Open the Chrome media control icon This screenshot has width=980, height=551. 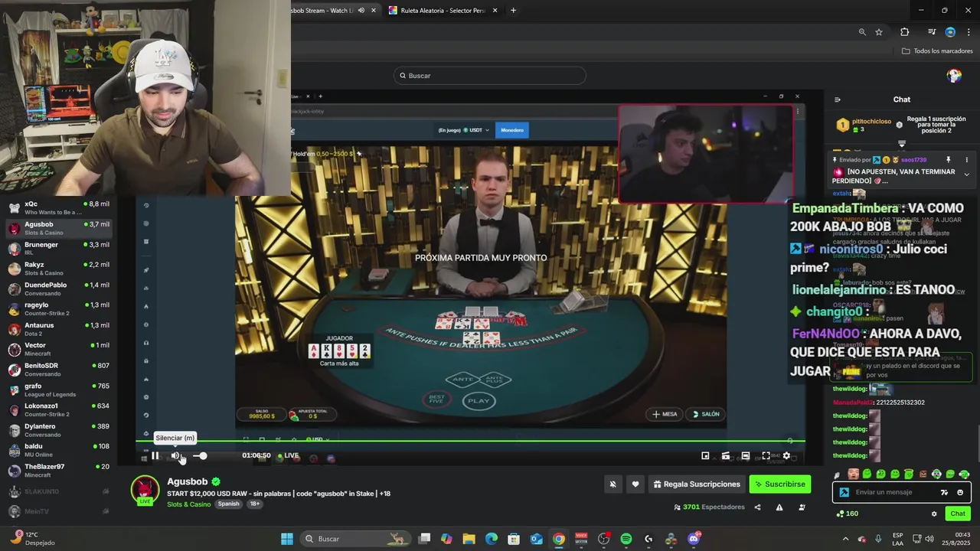pyautogui.click(x=932, y=32)
